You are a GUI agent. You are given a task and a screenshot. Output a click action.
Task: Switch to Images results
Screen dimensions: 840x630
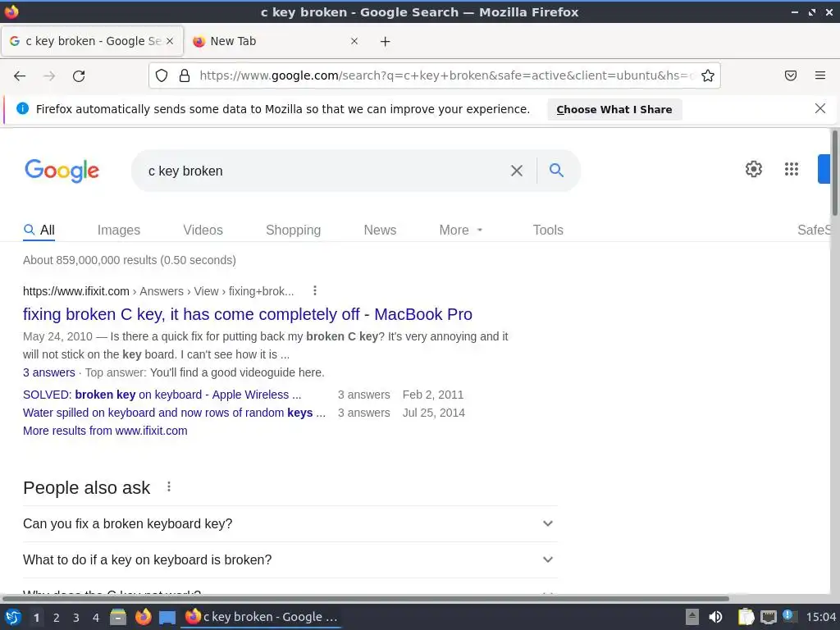[x=118, y=230]
